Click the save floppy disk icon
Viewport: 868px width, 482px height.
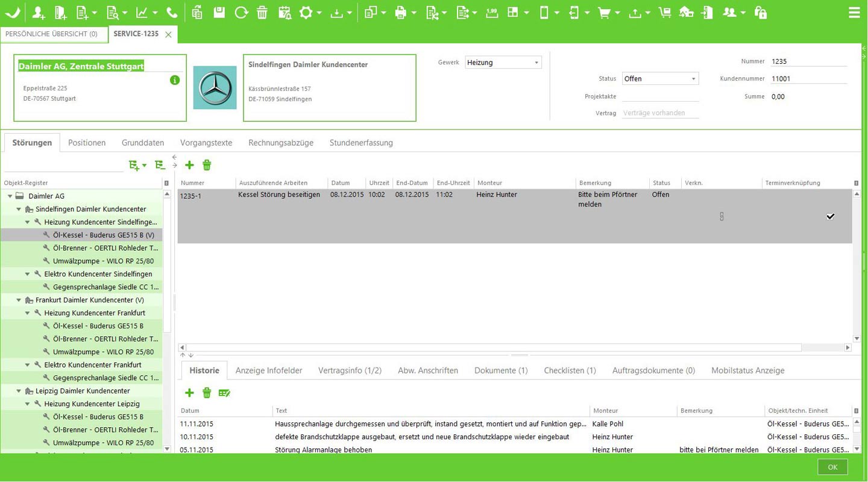tap(219, 12)
